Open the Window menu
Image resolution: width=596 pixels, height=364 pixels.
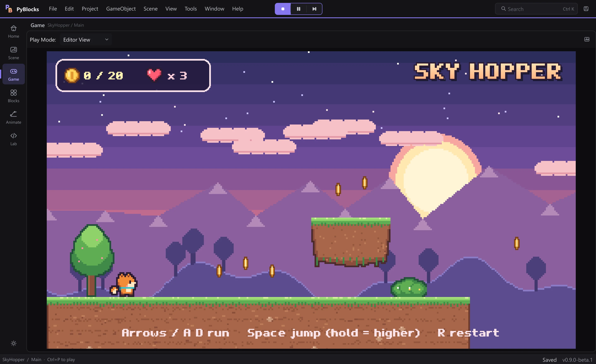click(214, 9)
